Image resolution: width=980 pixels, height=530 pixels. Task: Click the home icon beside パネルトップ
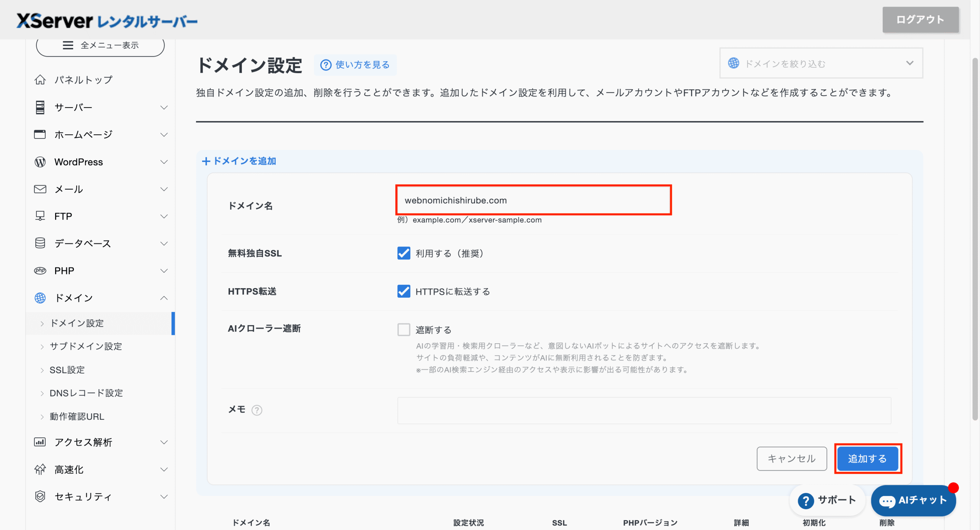pos(40,80)
